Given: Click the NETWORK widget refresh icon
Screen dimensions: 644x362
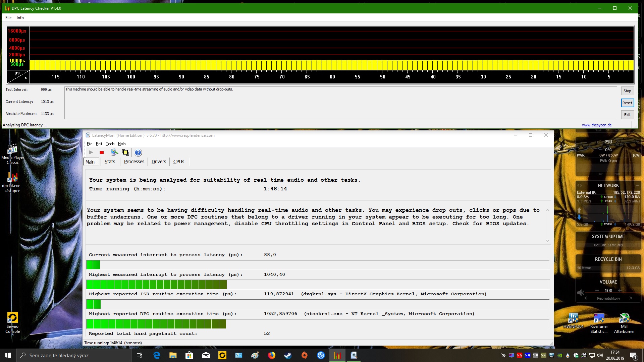Looking at the screenshot, I should coord(580,185).
